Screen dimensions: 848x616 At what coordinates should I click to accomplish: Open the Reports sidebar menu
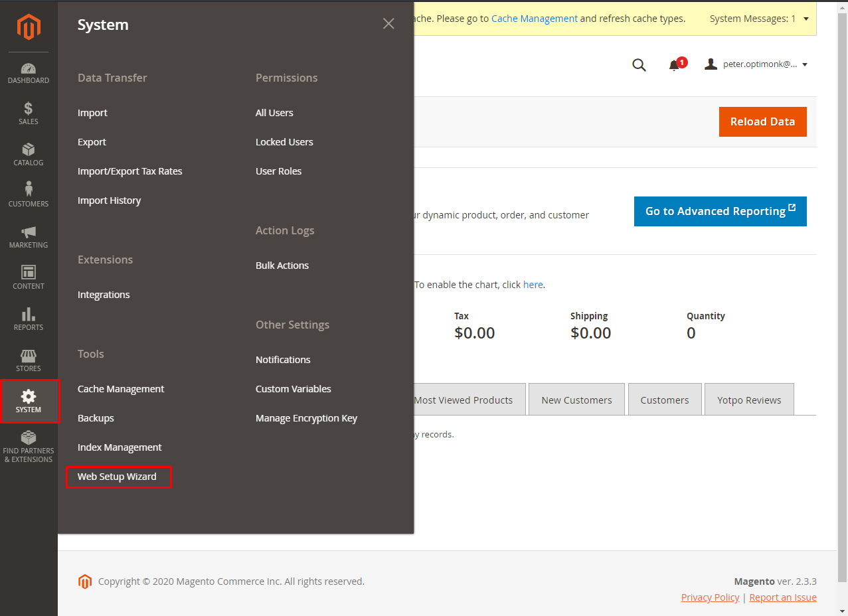(29, 319)
